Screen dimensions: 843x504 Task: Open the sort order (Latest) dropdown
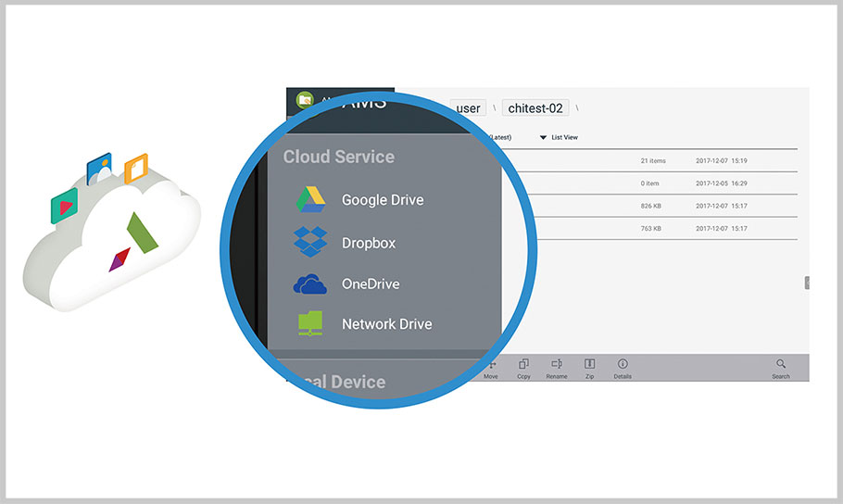click(500, 137)
